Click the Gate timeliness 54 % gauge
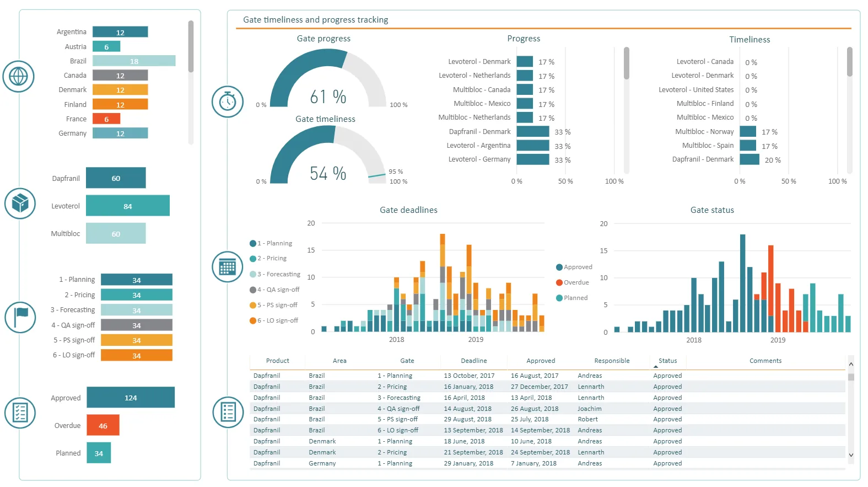The image size is (868, 487). click(328, 155)
